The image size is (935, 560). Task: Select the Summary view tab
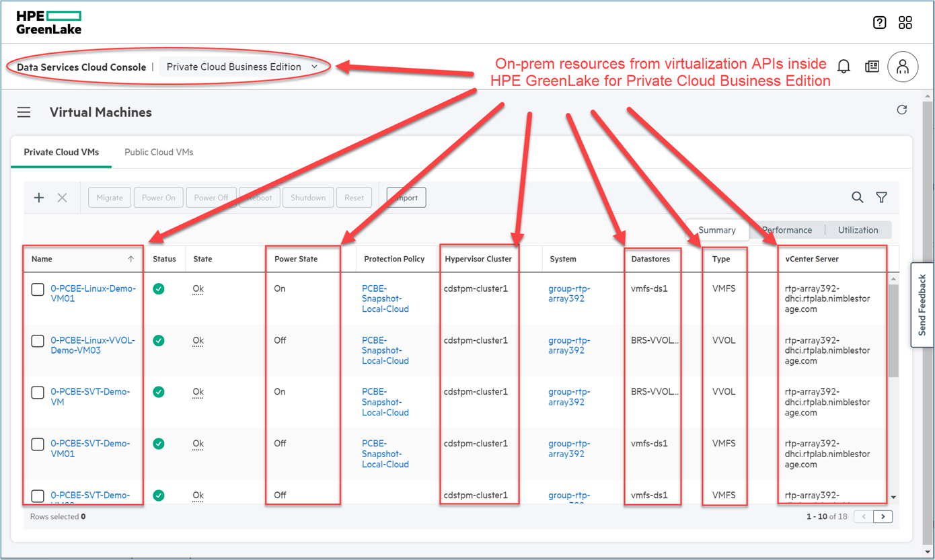717,230
